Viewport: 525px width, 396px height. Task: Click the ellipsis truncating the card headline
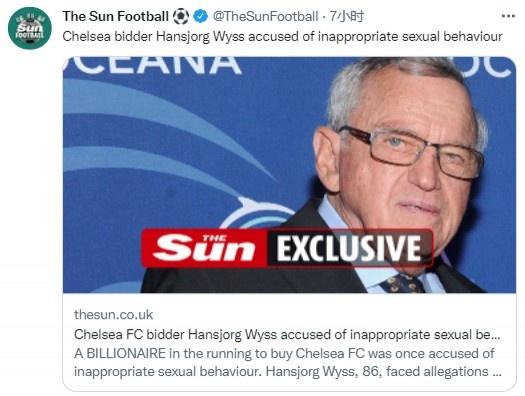point(495,335)
